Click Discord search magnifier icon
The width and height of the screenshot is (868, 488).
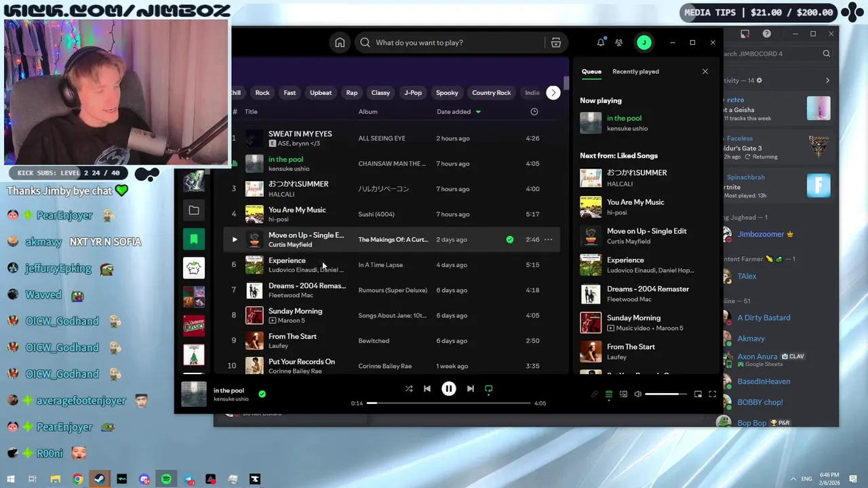point(827,54)
